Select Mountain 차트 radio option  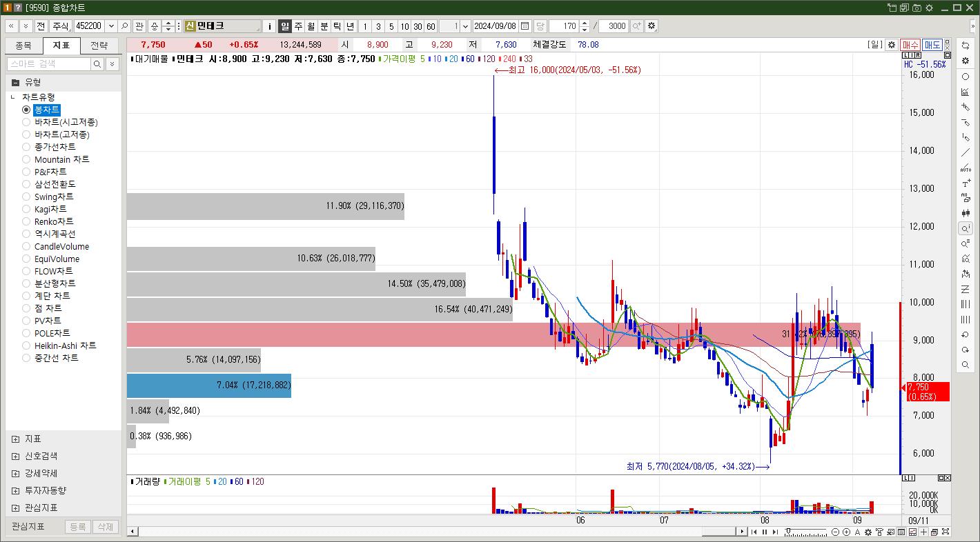point(26,159)
